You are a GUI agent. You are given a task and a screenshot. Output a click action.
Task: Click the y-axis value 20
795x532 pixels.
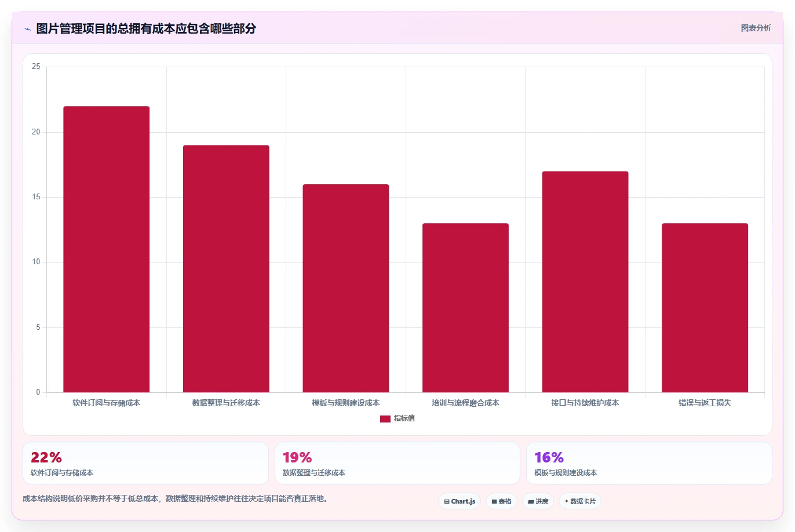(36, 132)
